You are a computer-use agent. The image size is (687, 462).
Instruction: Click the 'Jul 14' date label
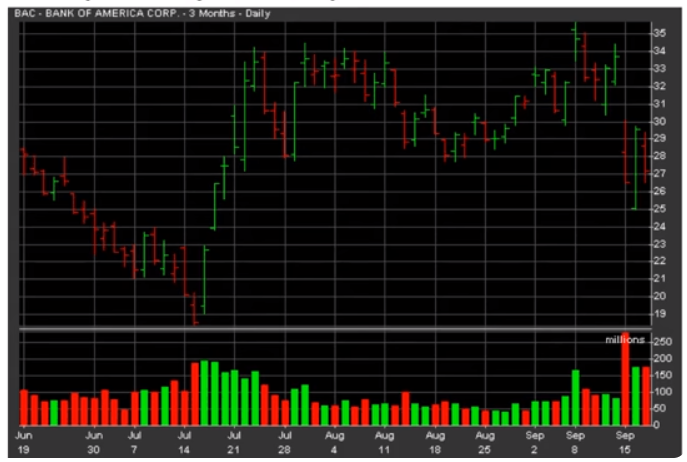pyautogui.click(x=184, y=442)
